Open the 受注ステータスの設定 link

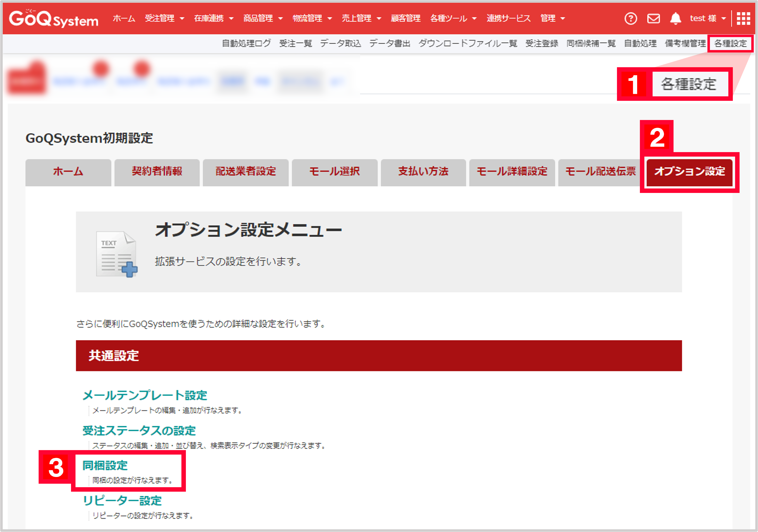[x=139, y=430]
